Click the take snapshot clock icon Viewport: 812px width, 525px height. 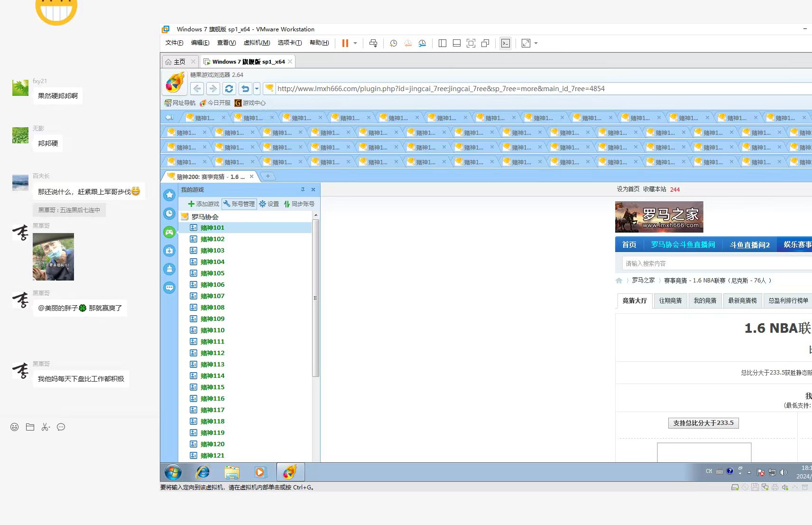pyautogui.click(x=393, y=43)
